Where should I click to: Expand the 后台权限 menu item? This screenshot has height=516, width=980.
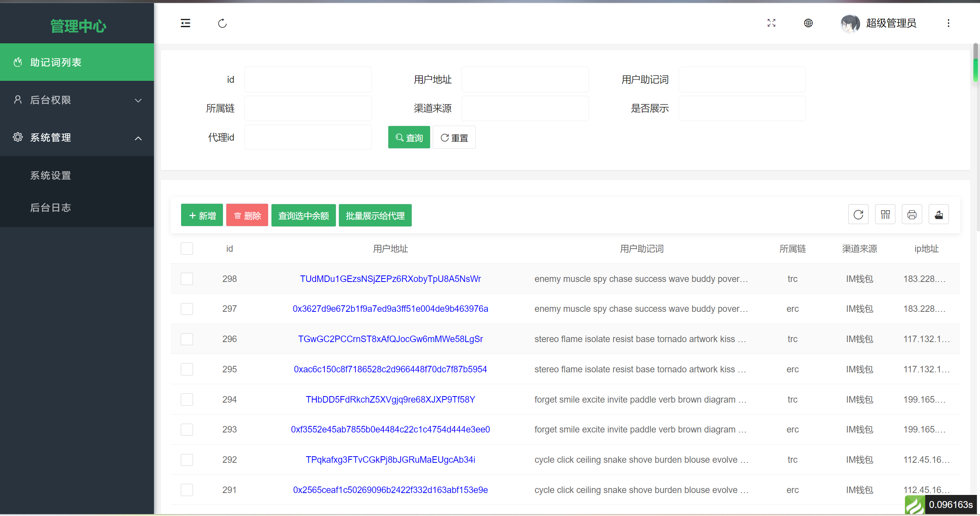point(78,100)
